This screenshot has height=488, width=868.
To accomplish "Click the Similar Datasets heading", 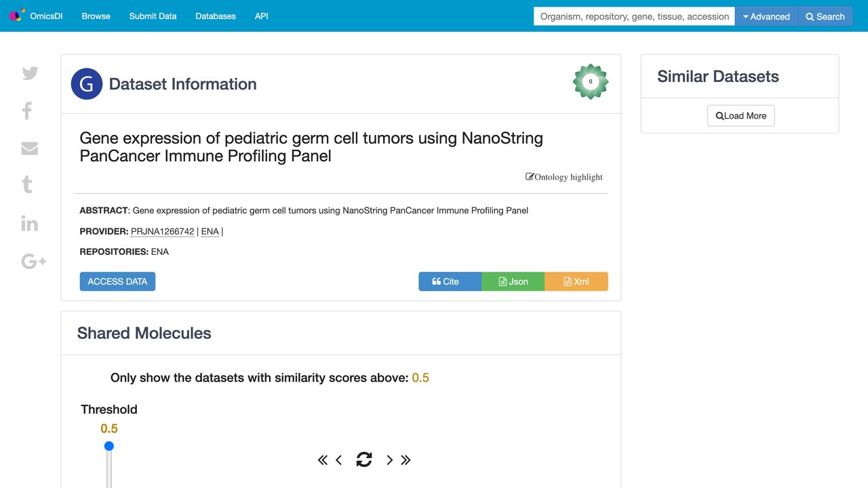I will [718, 77].
